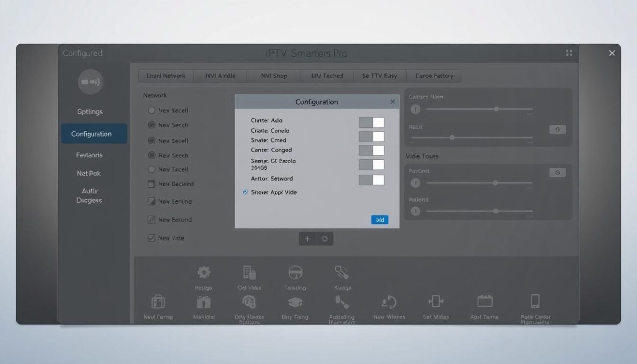This screenshot has width=637, height=364.
Task: Click the Auoiga tool icon
Action: click(x=342, y=273)
